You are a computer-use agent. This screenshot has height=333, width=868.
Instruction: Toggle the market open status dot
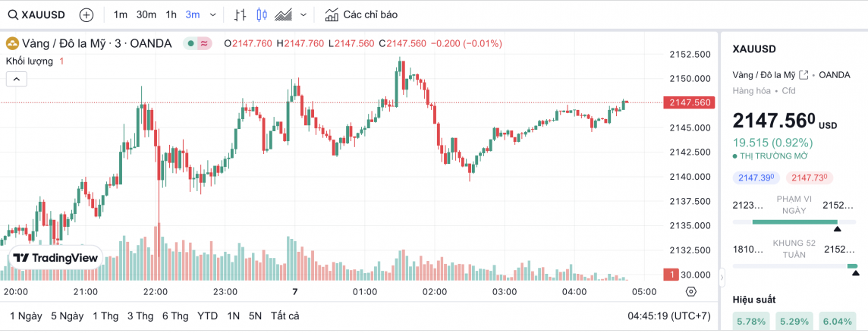(189, 43)
